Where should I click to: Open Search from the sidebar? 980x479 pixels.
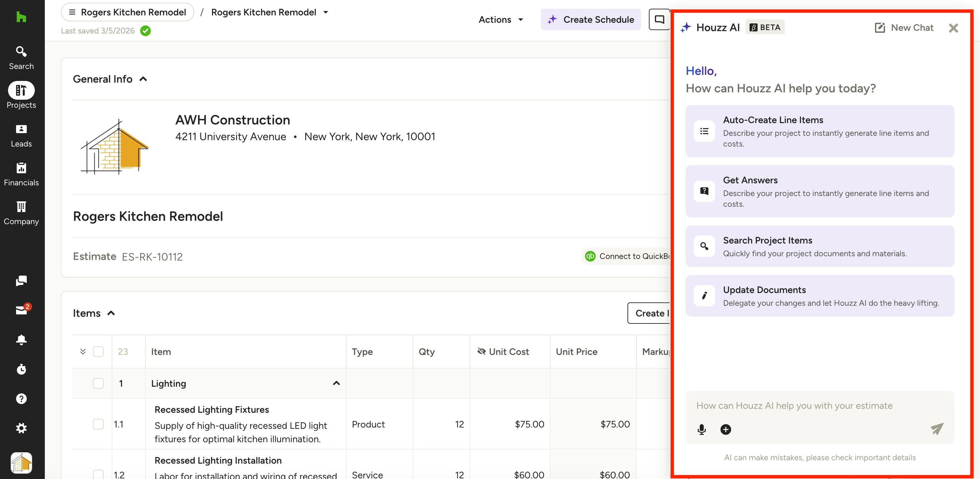coord(21,58)
